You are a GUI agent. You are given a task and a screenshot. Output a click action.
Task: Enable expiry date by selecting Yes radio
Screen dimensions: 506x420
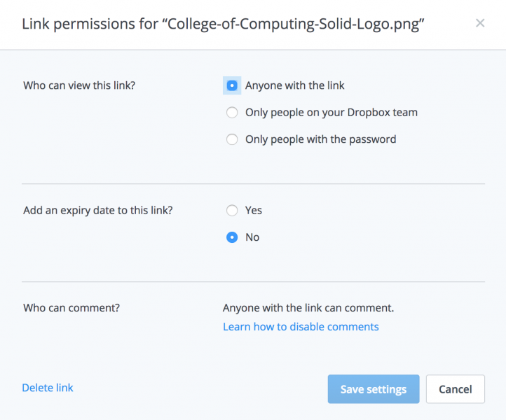point(232,210)
